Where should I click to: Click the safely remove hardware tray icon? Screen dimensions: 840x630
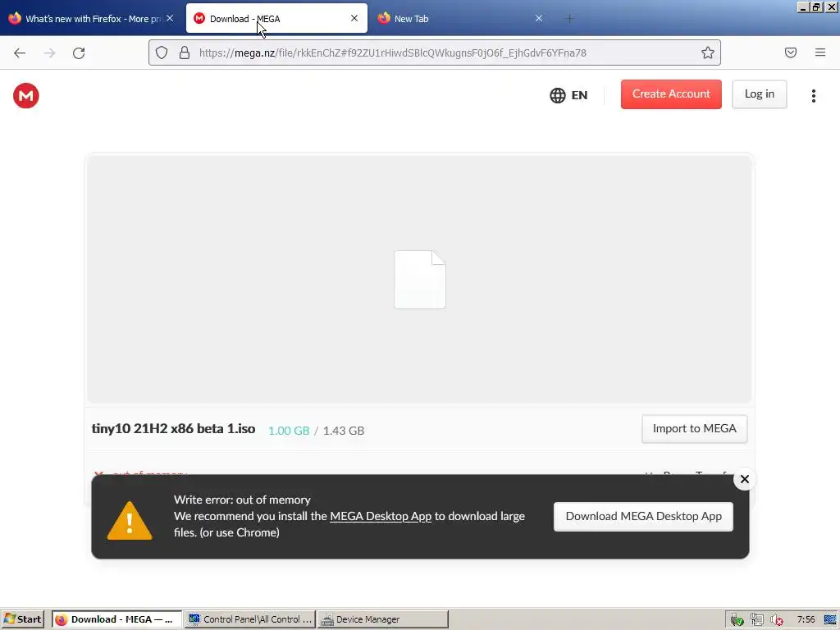click(x=737, y=620)
